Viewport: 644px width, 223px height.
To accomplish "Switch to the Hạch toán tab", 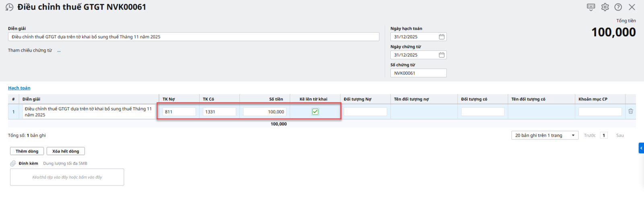I will (x=19, y=88).
